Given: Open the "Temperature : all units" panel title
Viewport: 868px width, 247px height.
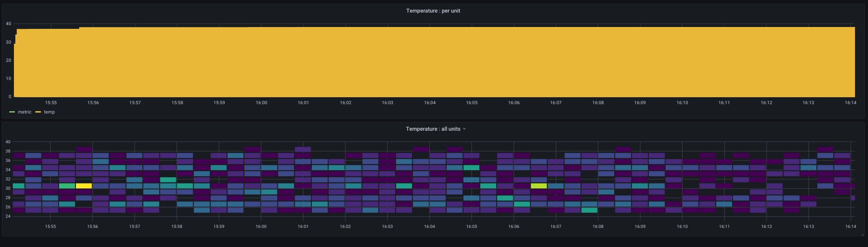Looking at the screenshot, I should click(x=433, y=129).
